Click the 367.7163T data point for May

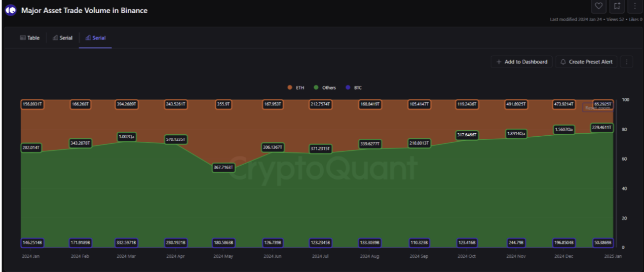[x=223, y=168]
